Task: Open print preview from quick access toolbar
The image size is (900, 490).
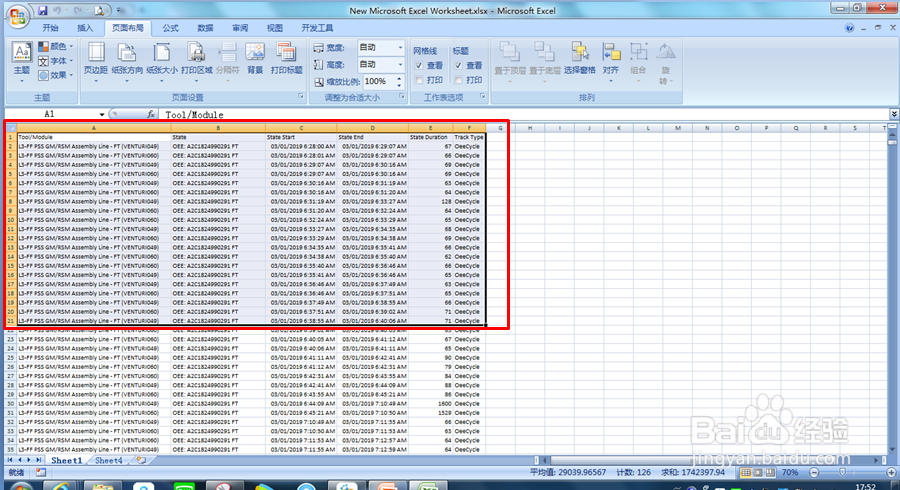Action: pos(99,10)
